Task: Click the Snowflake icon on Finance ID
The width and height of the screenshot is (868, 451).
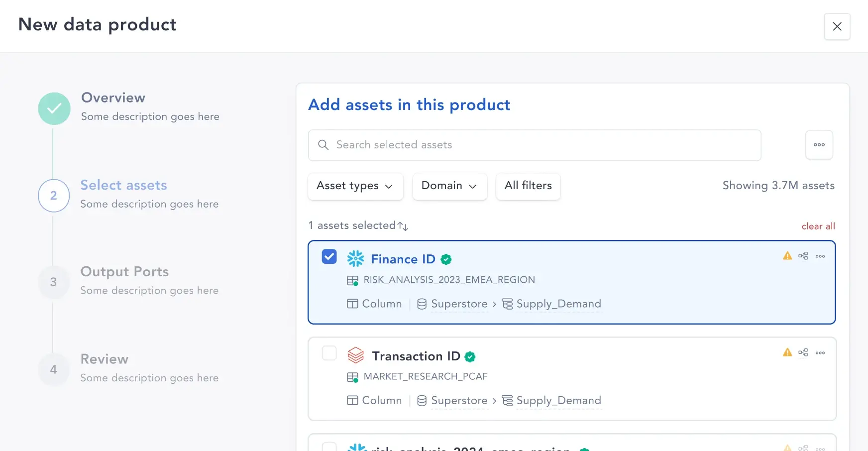Action: coord(355,259)
